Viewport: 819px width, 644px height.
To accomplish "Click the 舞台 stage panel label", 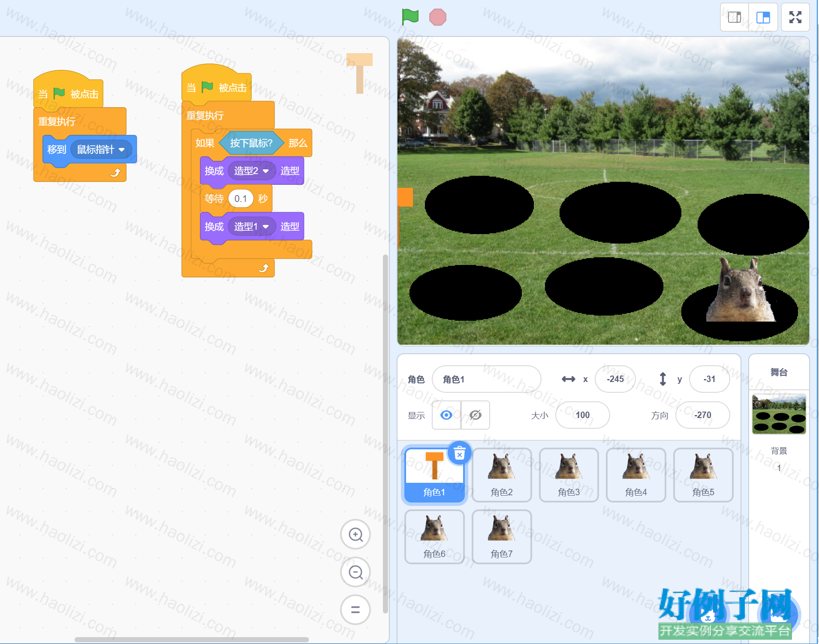I will 779,372.
